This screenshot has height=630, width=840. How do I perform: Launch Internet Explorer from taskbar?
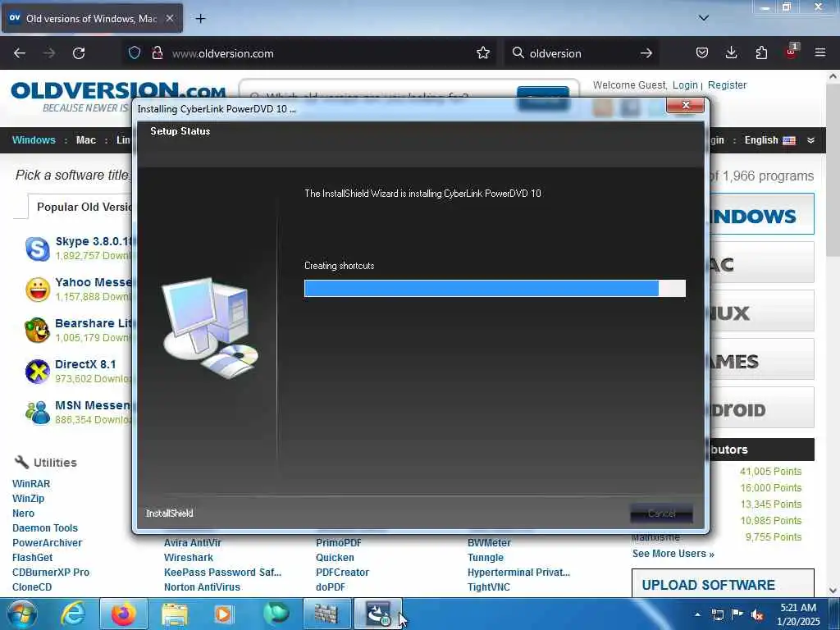coord(73,614)
